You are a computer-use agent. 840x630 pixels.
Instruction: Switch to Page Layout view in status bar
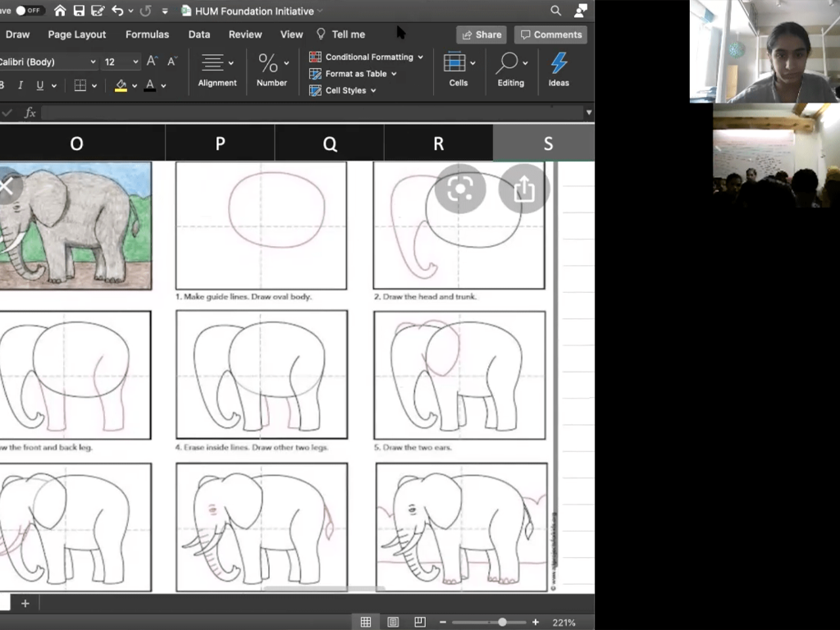pos(393,622)
